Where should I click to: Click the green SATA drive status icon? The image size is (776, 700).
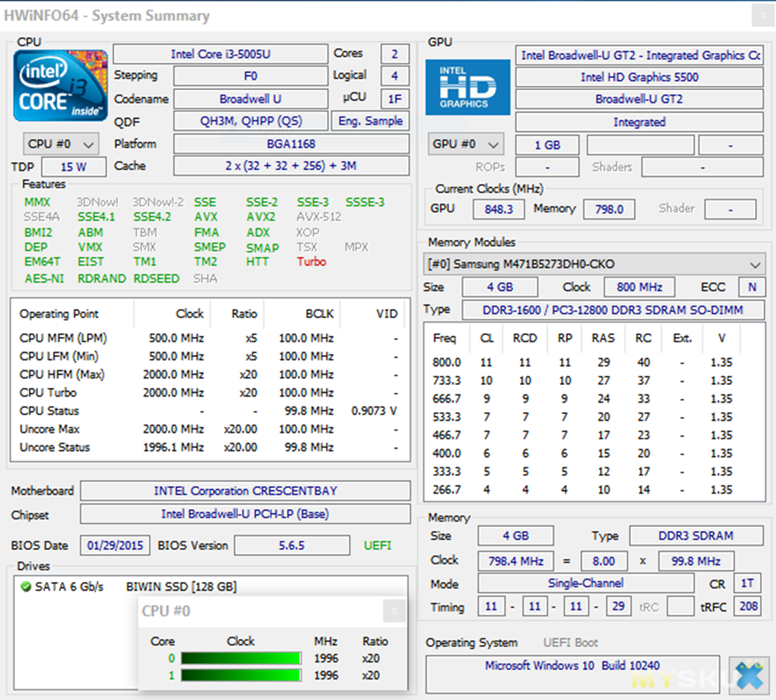click(x=26, y=587)
